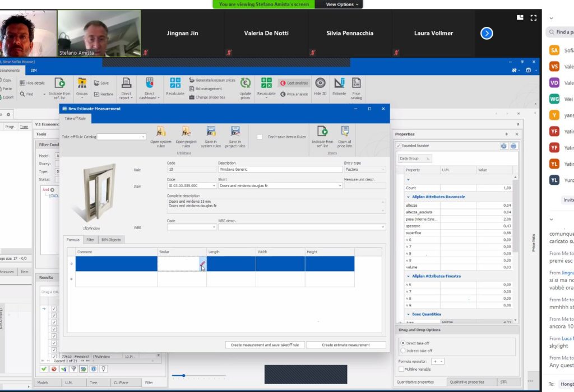Viewport: 574px width, 392px height.
Task: Click the rule Description text field
Action: pos(279,169)
